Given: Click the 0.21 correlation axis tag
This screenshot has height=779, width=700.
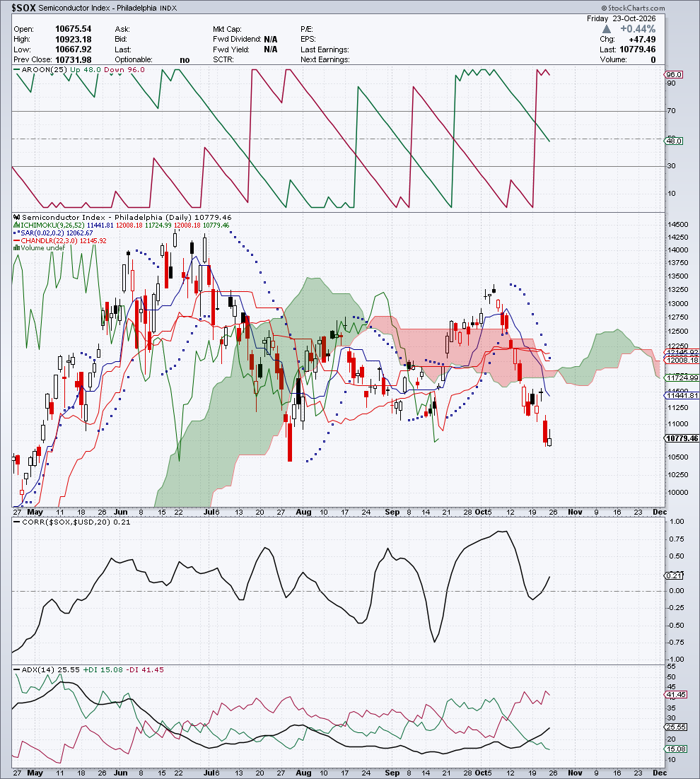Looking at the screenshot, I should (x=674, y=575).
